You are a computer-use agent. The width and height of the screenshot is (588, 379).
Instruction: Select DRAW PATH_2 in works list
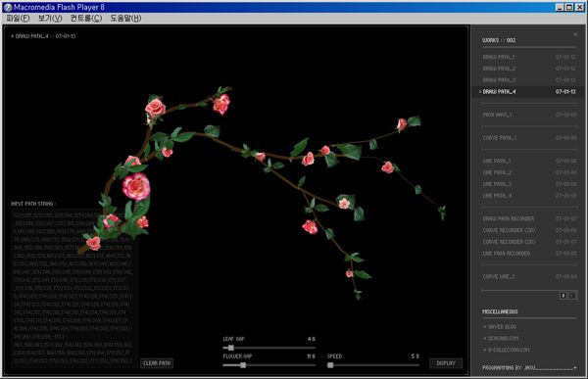[x=529, y=69]
